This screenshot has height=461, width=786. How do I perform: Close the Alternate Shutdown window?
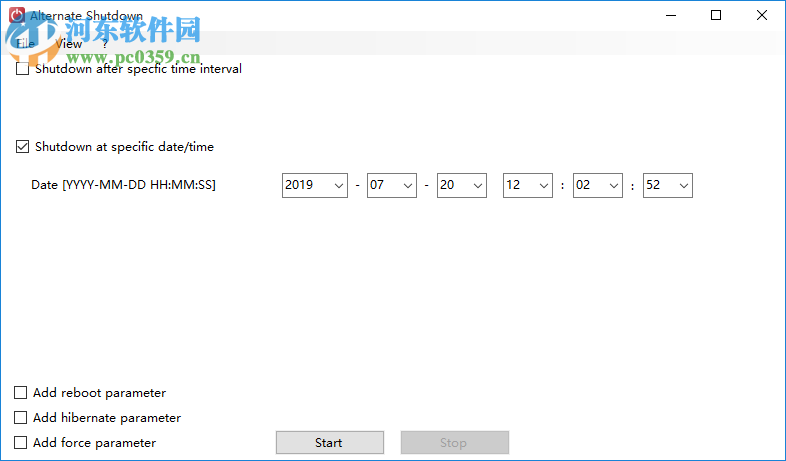[762, 16]
